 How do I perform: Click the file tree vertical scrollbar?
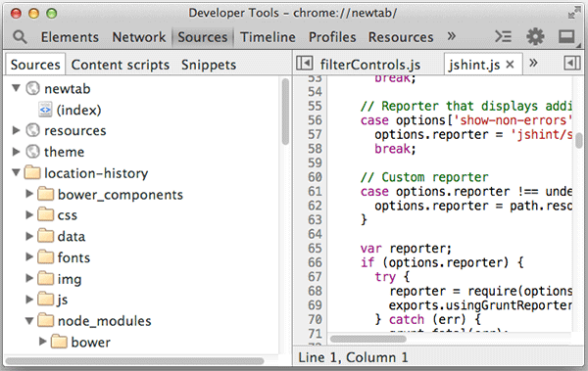pos(285,111)
